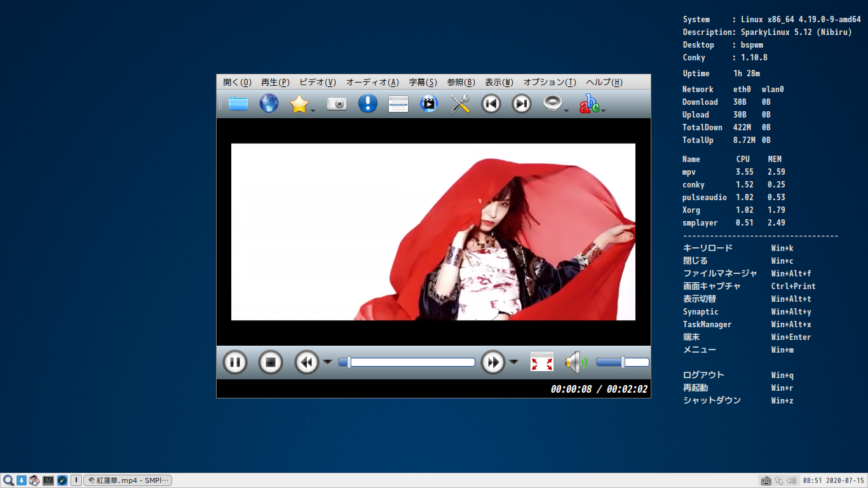Click the desktop indicator I button
868x488 pixels.
tap(76, 480)
